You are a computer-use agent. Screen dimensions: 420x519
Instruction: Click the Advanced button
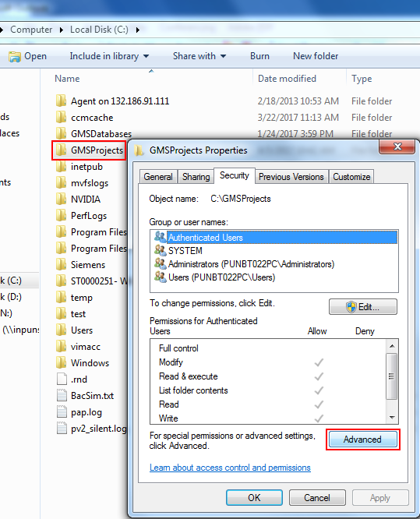tap(363, 440)
